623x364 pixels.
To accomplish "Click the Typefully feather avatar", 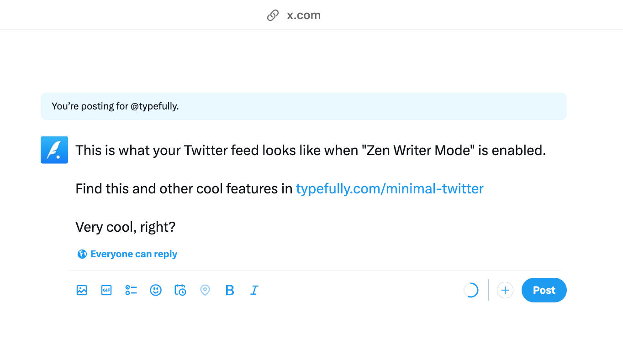I will click(54, 150).
